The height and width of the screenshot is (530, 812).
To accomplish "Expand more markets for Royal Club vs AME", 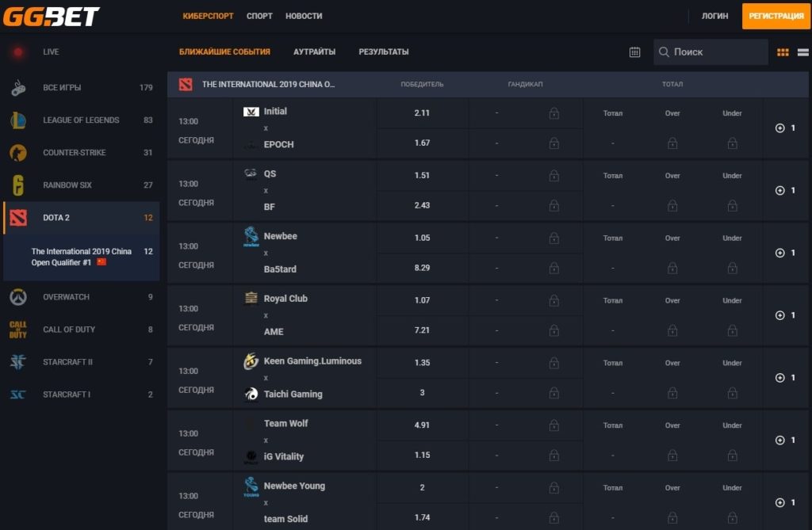I will pyautogui.click(x=785, y=315).
